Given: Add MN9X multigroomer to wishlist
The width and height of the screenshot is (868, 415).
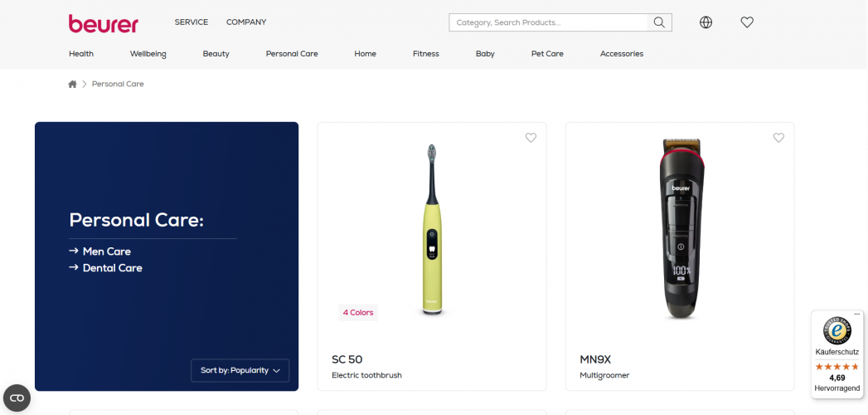Looking at the screenshot, I should coord(778,138).
